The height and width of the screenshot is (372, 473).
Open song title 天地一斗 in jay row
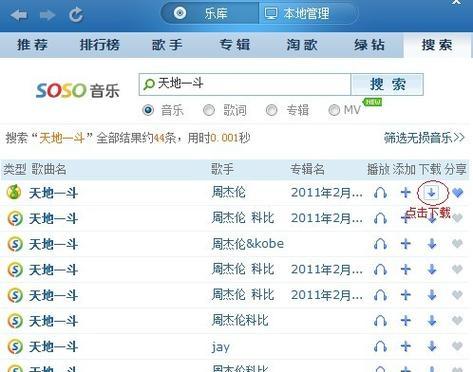pos(53,347)
